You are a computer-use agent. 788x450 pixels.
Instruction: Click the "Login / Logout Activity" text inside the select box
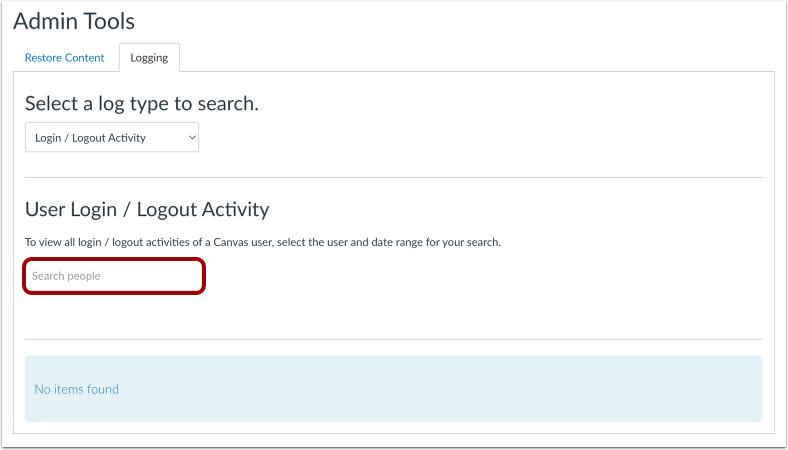(x=90, y=138)
